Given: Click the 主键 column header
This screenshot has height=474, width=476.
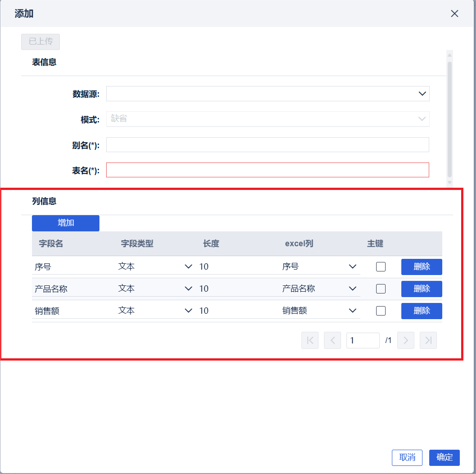Looking at the screenshot, I should coord(375,244).
